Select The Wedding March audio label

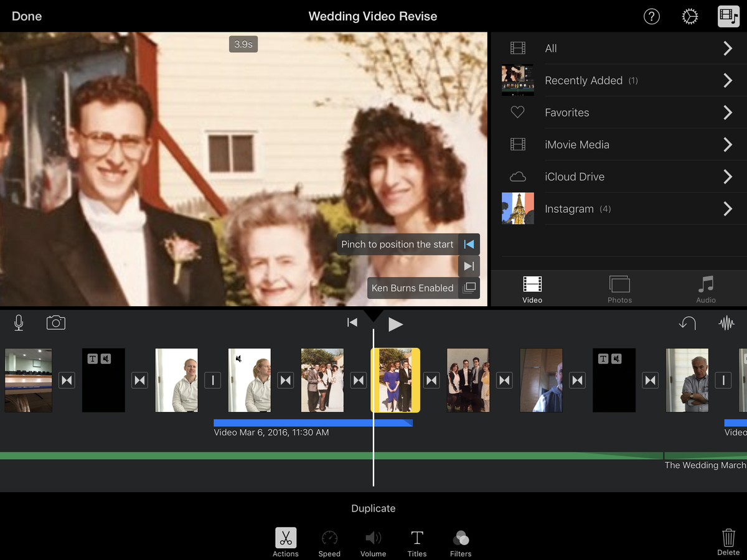point(705,465)
